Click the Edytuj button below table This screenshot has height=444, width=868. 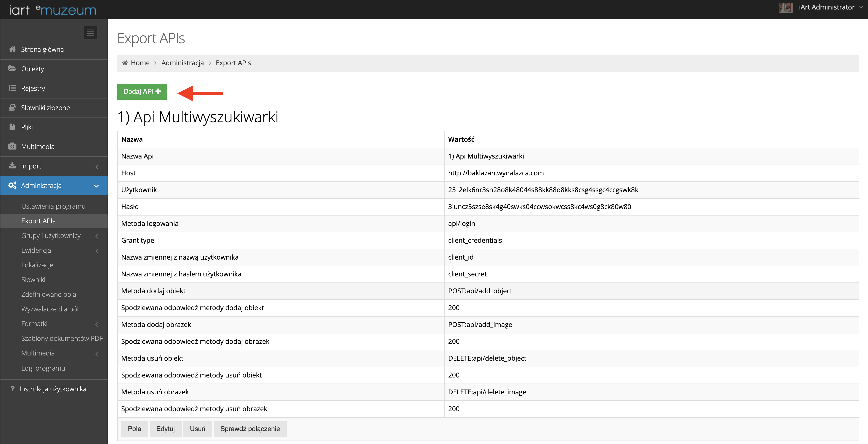pos(165,429)
